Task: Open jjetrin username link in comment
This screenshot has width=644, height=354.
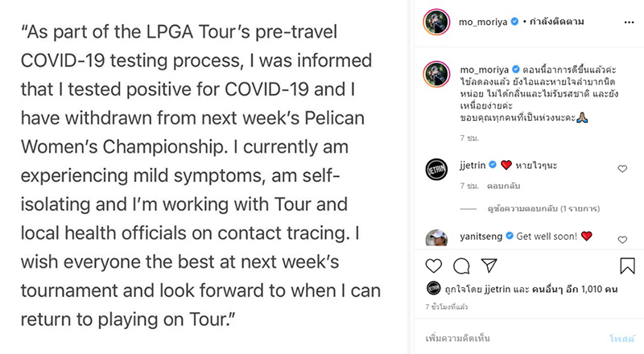Action: pos(476,165)
